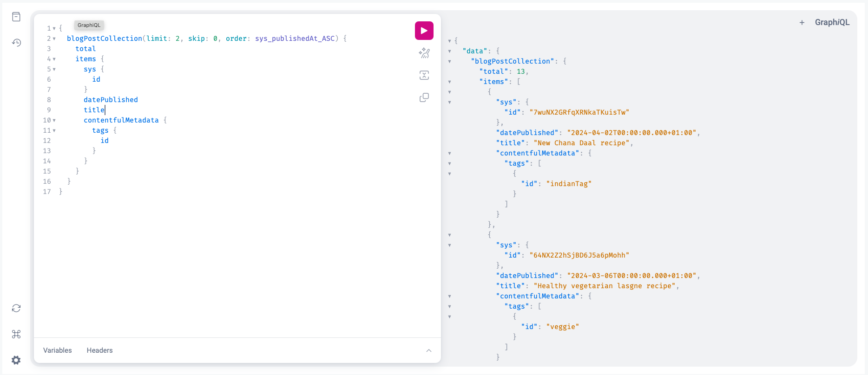Screen dimensions: 868x375
Task: Switch to the Headers tab
Action: point(99,350)
